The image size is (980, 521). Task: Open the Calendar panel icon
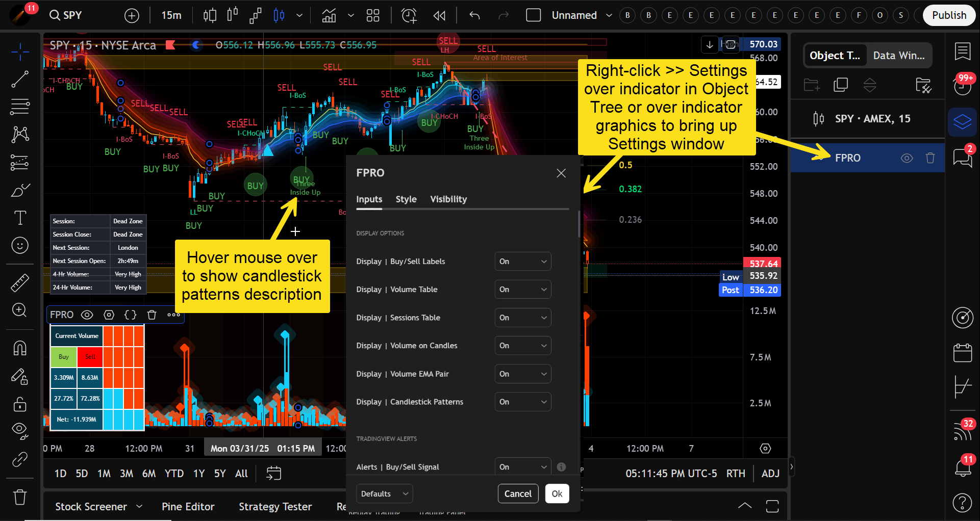[x=963, y=353]
